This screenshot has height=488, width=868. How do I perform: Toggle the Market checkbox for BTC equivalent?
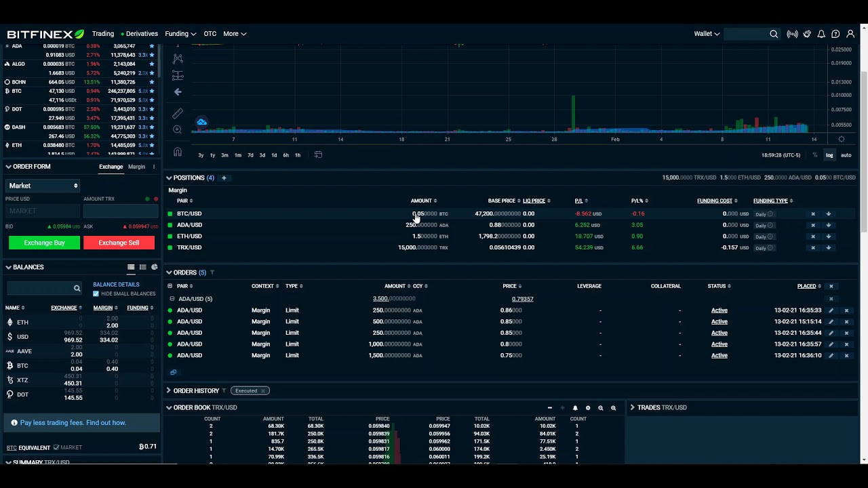[x=56, y=447]
